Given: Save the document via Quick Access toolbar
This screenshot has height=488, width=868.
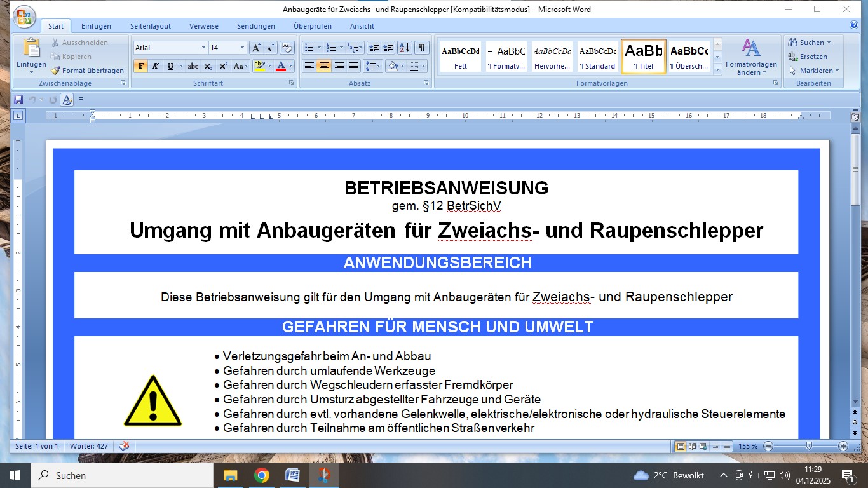Looking at the screenshot, I should coord(18,100).
